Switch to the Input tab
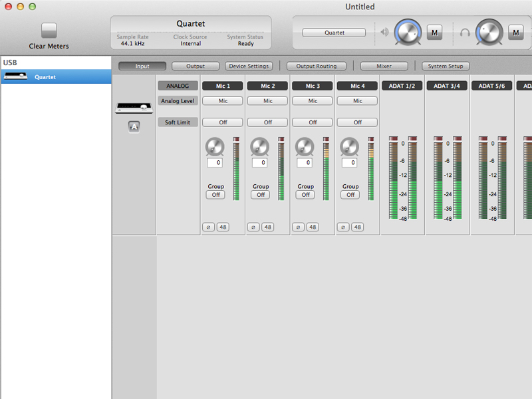Viewport: 532px width, 399px height. (x=142, y=66)
